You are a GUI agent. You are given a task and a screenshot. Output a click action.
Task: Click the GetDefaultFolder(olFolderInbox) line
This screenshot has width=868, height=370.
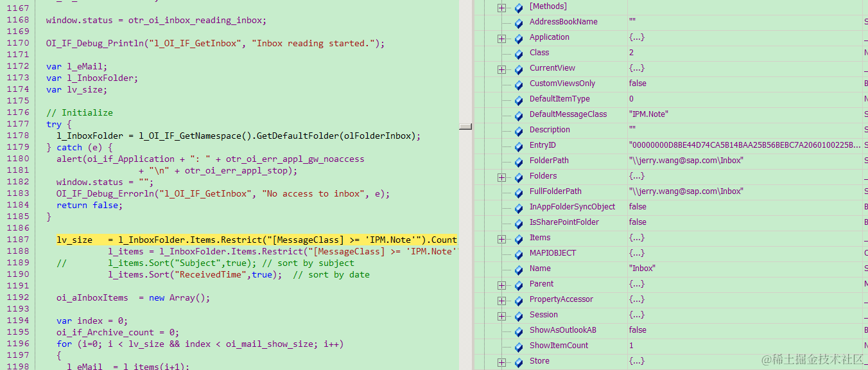pyautogui.click(x=239, y=136)
